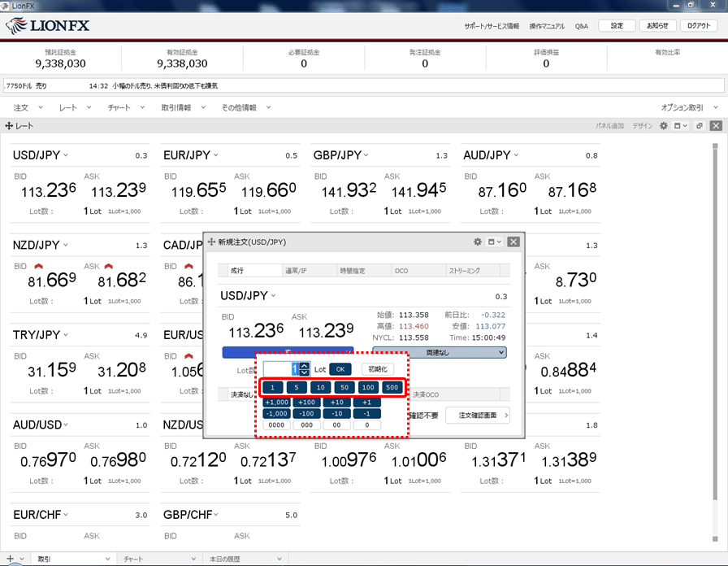The height and width of the screenshot is (566, 728).
Task: Set lot preset to 5
Action: 297,387
